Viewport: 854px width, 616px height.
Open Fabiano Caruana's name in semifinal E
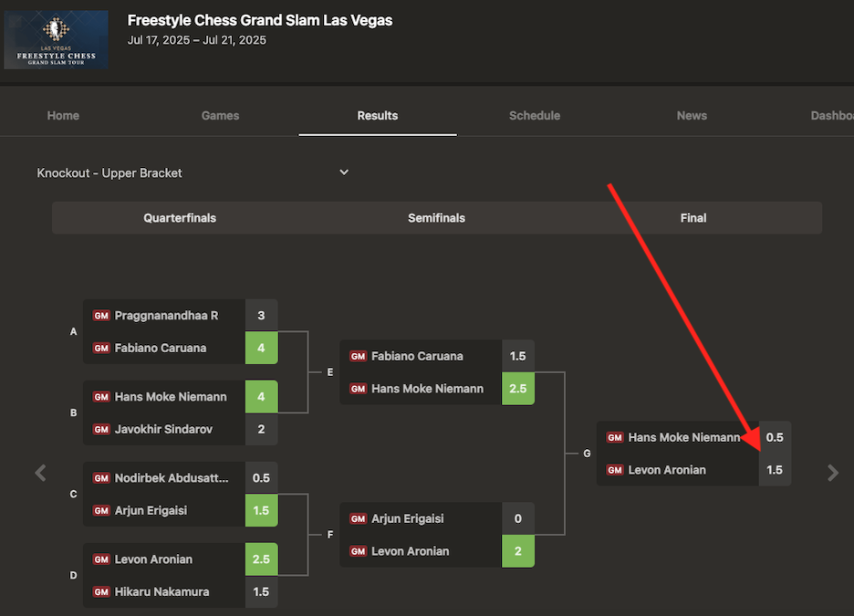(x=417, y=356)
